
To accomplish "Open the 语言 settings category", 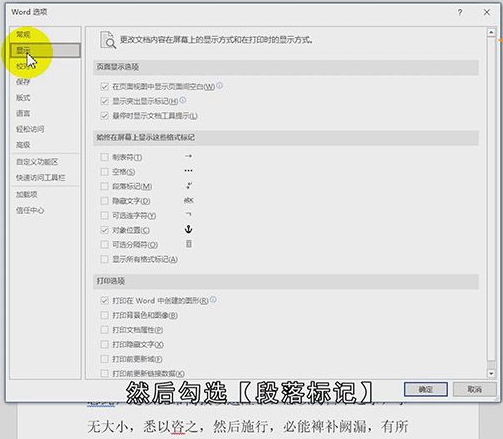I will click(x=23, y=113).
